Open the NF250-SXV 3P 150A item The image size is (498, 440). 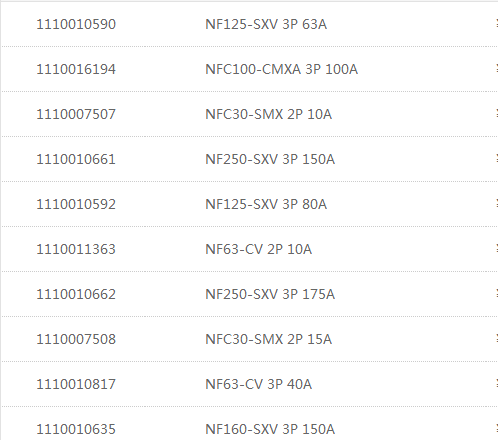(270, 159)
